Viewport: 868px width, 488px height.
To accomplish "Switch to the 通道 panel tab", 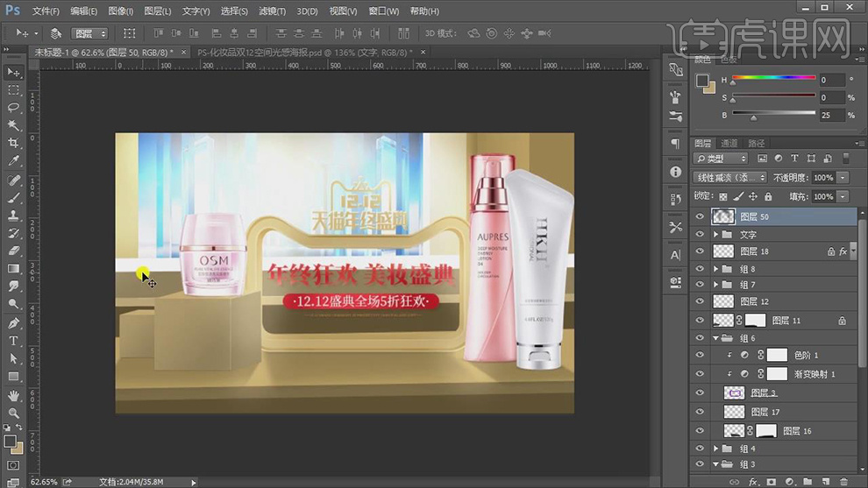I will [729, 143].
